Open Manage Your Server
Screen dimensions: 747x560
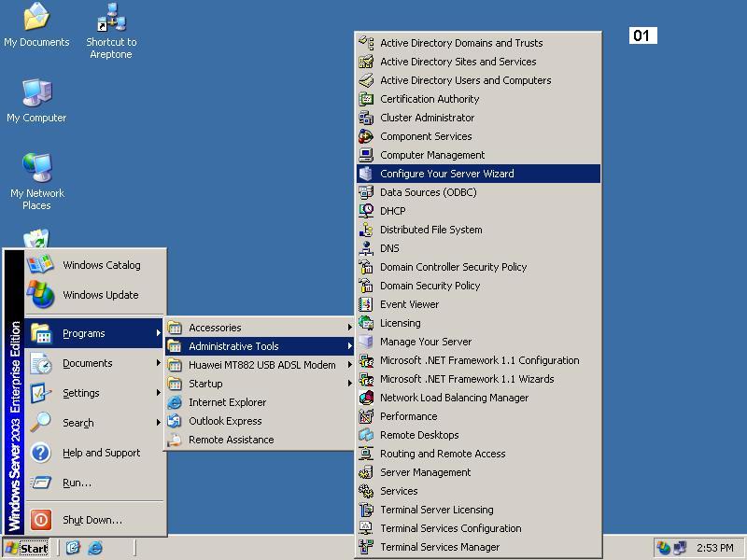click(x=478, y=342)
